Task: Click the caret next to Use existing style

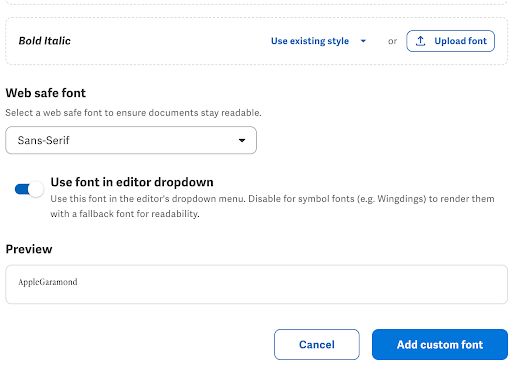Action: (x=363, y=41)
